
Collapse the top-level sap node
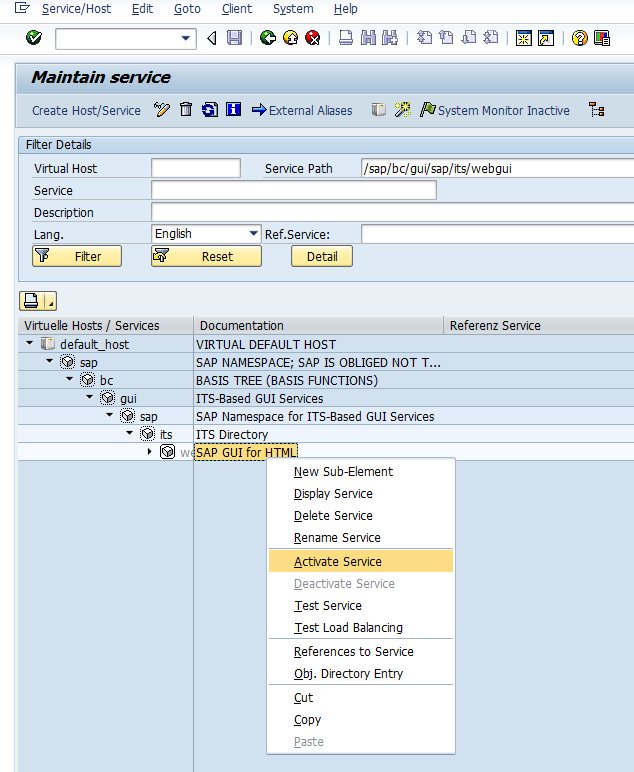(x=49, y=361)
